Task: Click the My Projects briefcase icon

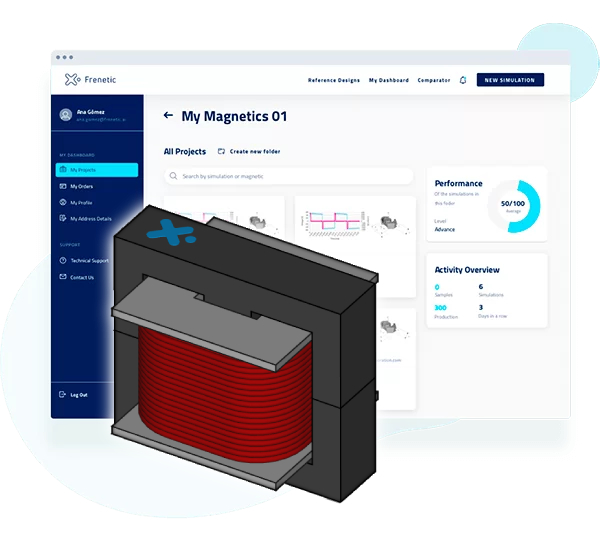Action: (63, 169)
